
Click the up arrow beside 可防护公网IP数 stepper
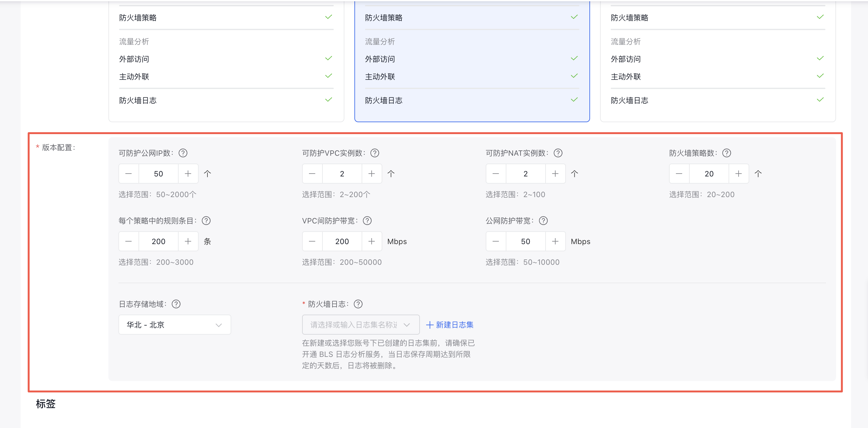click(x=207, y=174)
